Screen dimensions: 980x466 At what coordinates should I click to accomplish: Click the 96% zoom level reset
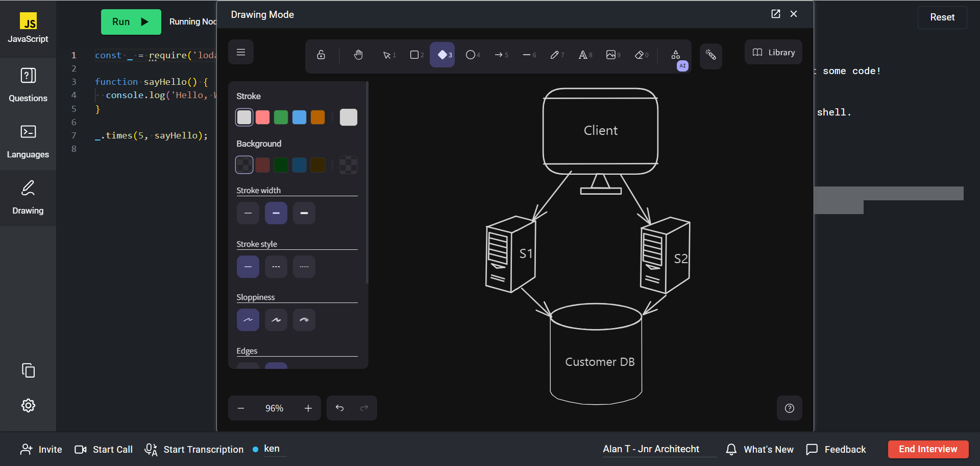[x=274, y=408]
